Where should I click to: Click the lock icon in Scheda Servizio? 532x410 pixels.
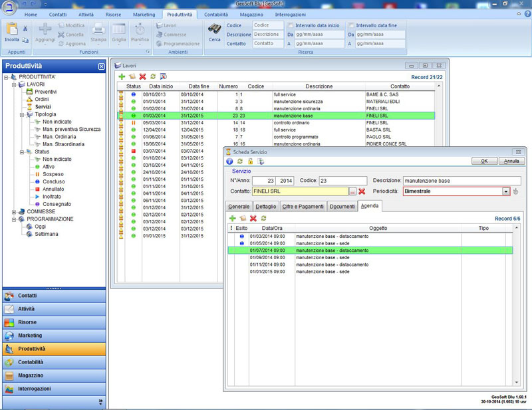(x=250, y=161)
